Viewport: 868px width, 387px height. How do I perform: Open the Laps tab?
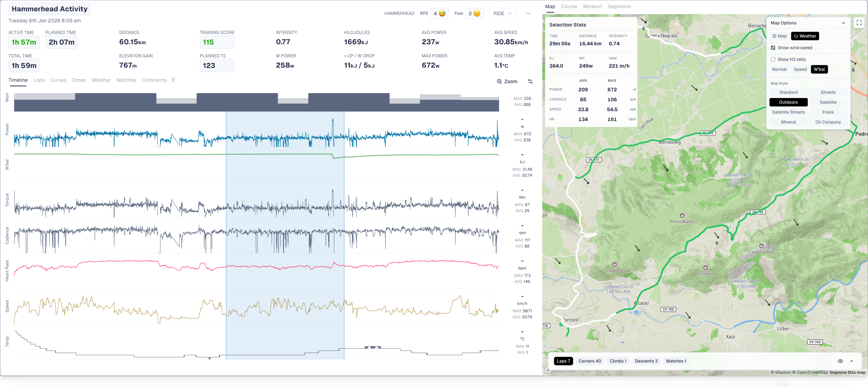[39, 80]
